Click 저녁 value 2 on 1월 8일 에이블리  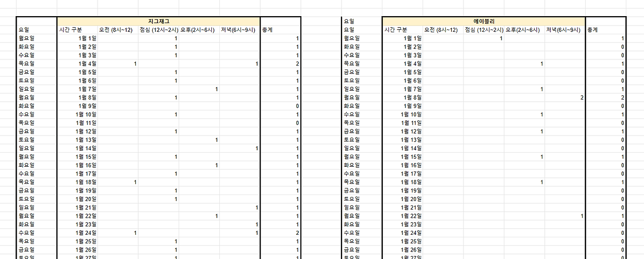tap(582, 97)
